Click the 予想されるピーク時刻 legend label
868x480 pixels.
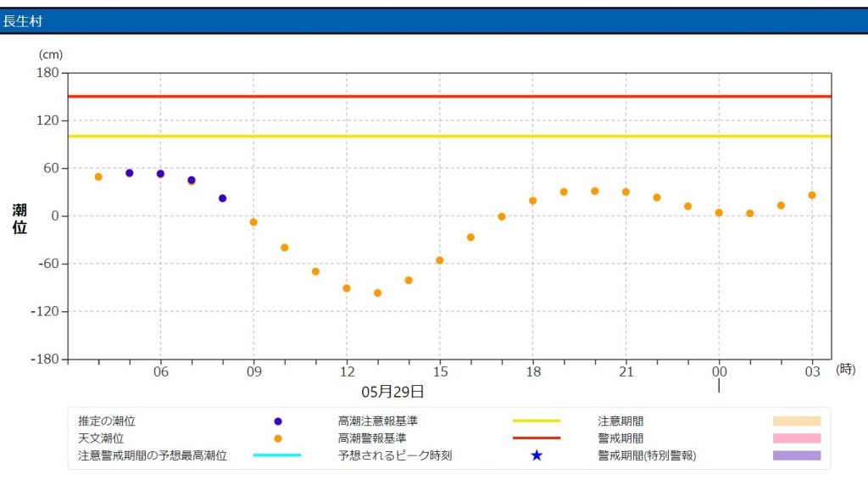395,455
